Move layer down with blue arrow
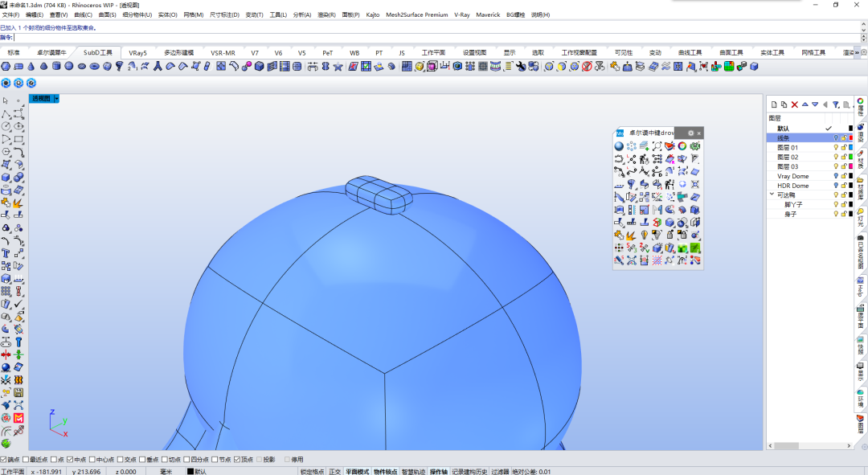This screenshot has width=868, height=475. click(x=815, y=104)
